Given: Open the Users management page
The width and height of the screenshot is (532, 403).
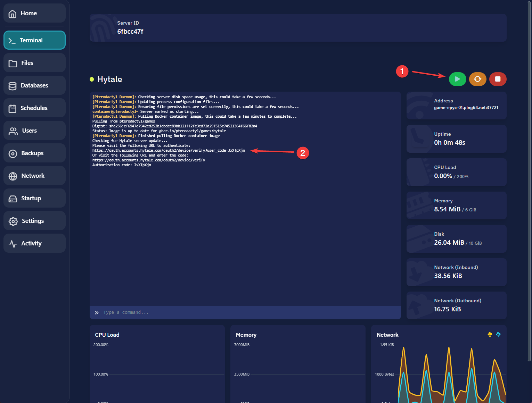Looking at the screenshot, I should pyautogui.click(x=34, y=131).
